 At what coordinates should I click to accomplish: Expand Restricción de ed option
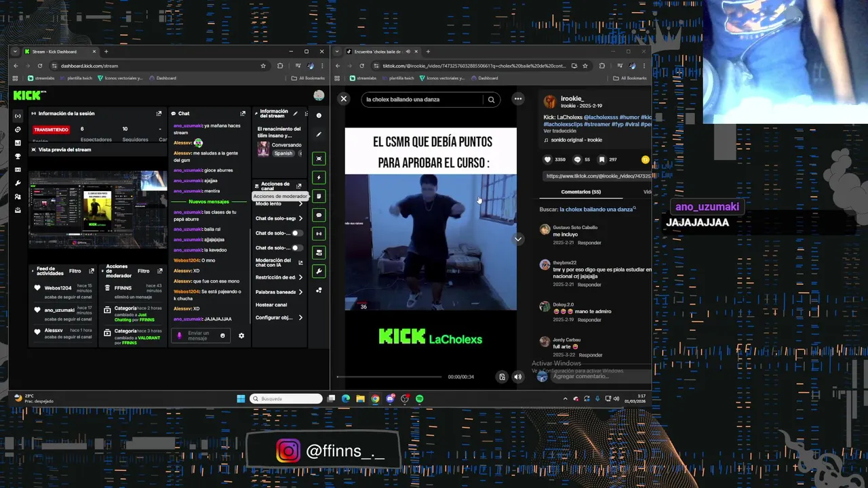point(300,277)
